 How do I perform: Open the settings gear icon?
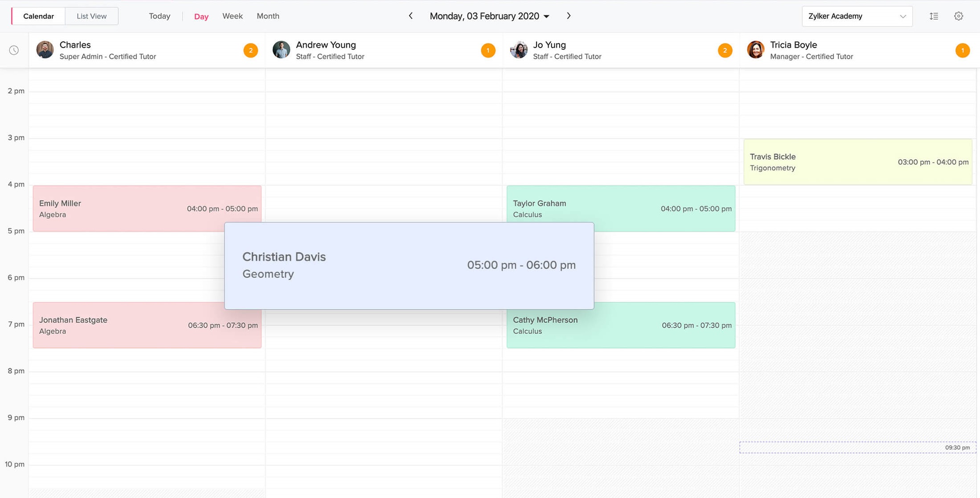click(958, 16)
